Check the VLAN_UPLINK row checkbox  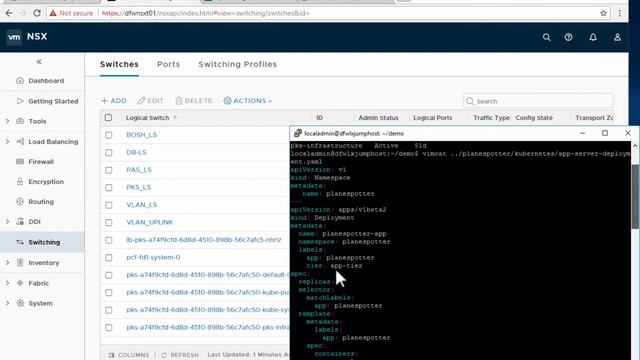pyautogui.click(x=109, y=223)
